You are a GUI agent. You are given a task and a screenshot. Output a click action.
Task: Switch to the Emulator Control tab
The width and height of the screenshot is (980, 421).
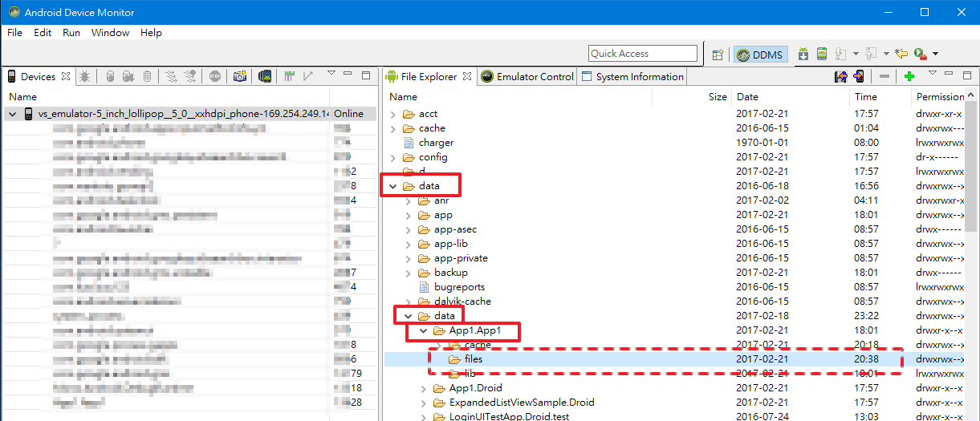[x=527, y=77]
